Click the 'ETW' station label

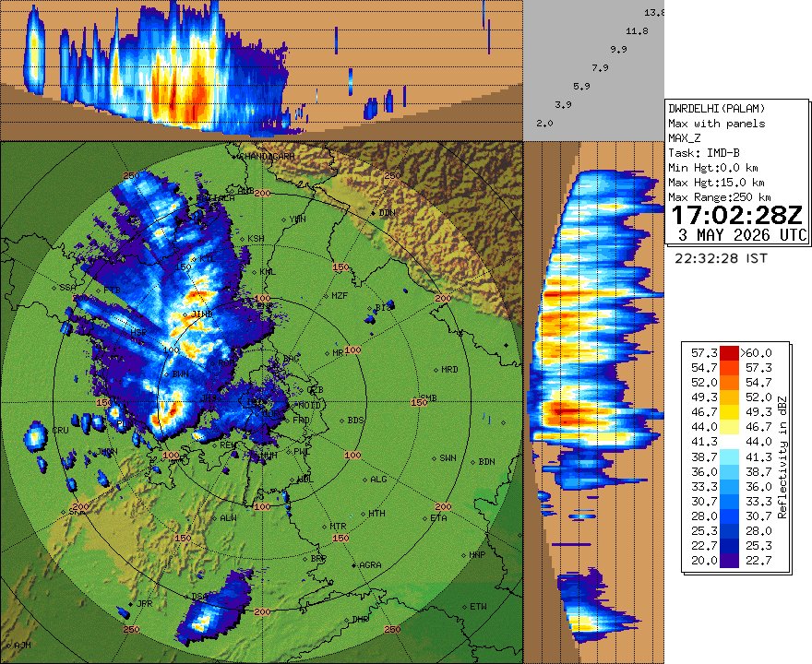(478, 607)
